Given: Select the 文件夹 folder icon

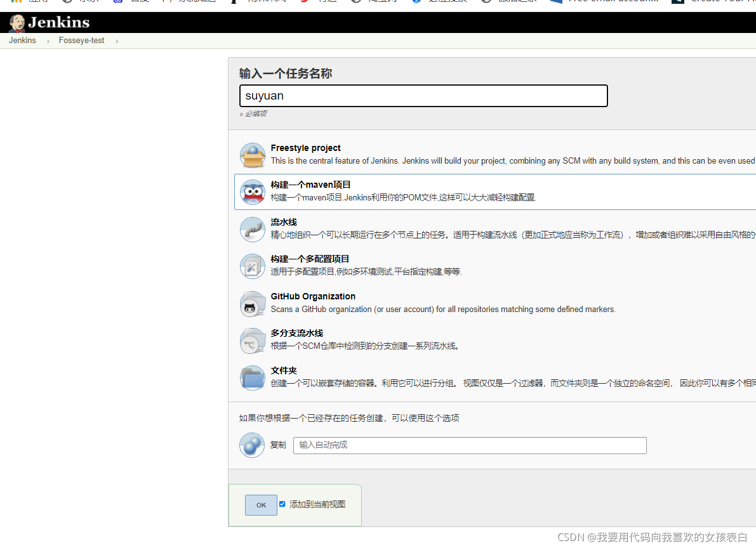Looking at the screenshot, I should click(253, 378).
